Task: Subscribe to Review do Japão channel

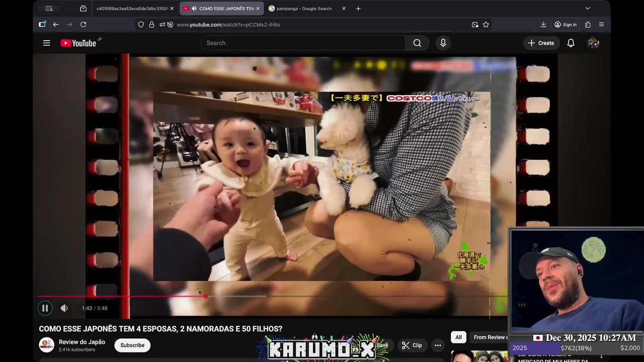Action: click(132, 345)
